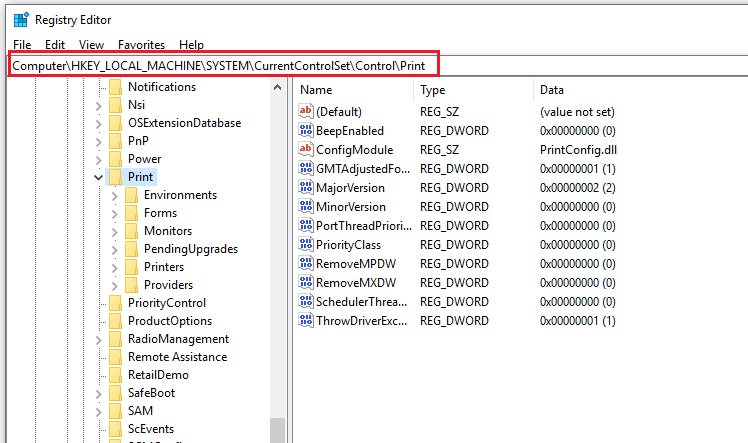This screenshot has height=443, width=748.
Task: Select the PnP folder icon
Action: click(115, 141)
